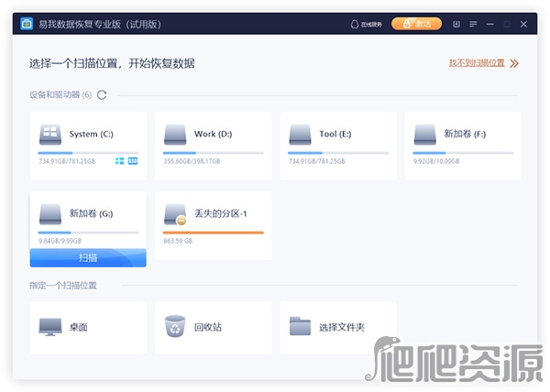Click the 回收站 label
This screenshot has width=550, height=392.
208,327
